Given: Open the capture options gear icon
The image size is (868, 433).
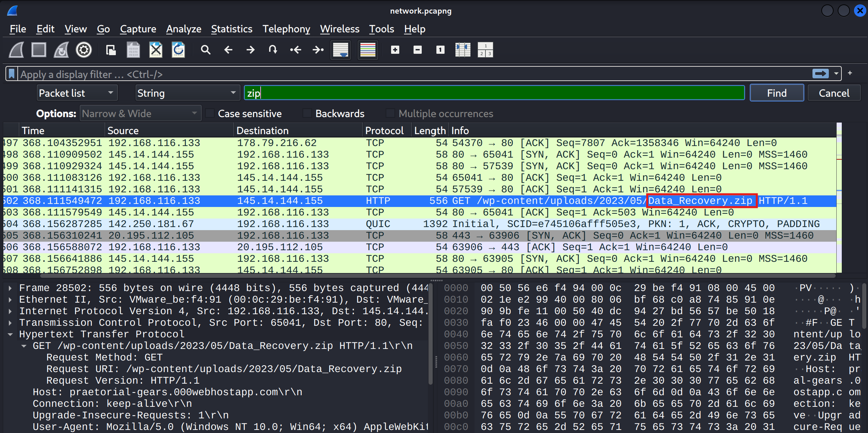Looking at the screenshot, I should pyautogui.click(x=83, y=50).
